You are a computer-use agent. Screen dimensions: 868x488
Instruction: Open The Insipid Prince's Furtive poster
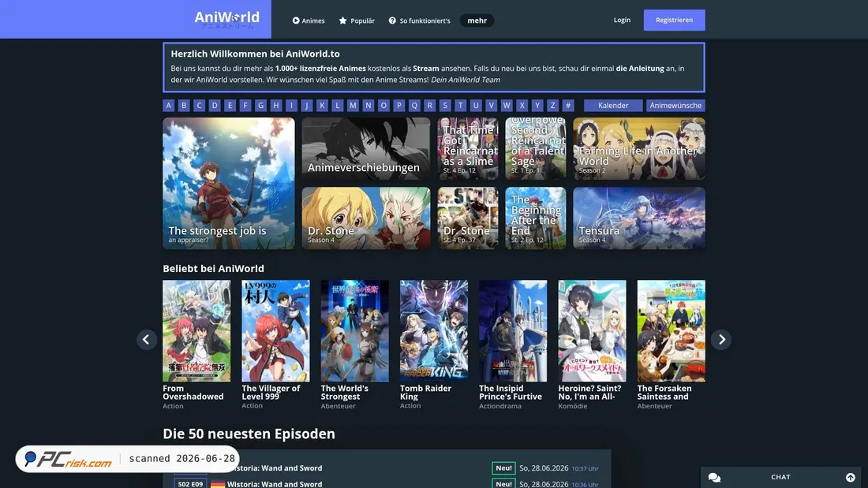513,331
